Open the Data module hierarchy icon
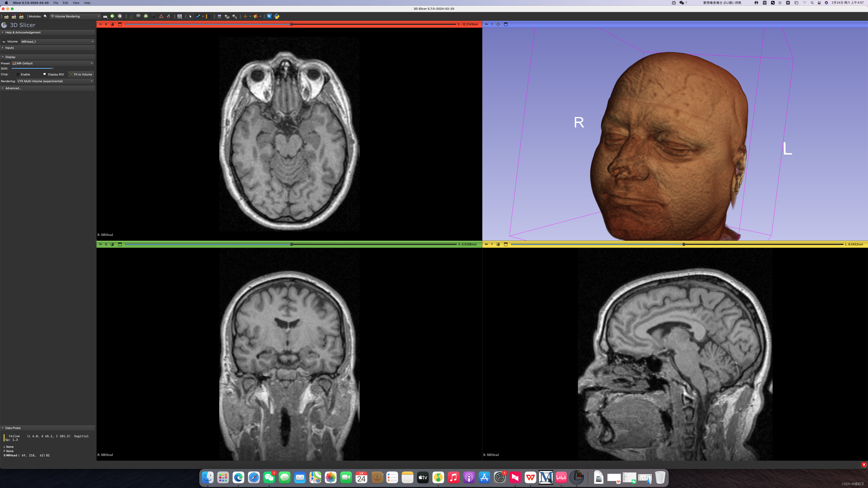Screen dimensions: 868x488 131,16
